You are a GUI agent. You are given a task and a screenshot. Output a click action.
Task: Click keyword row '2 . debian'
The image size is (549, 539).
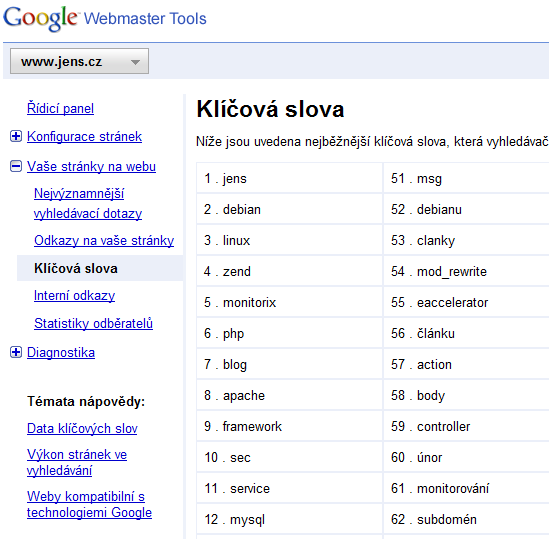289,209
